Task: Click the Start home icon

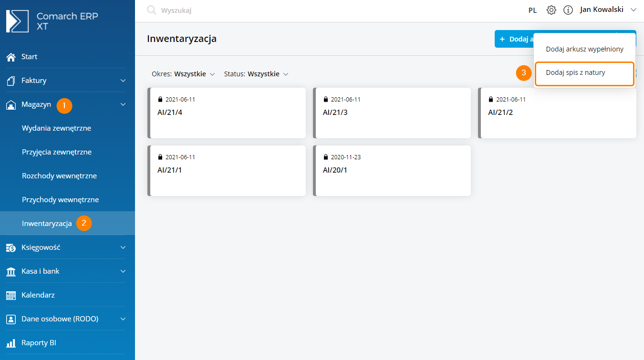Action: [x=11, y=57]
